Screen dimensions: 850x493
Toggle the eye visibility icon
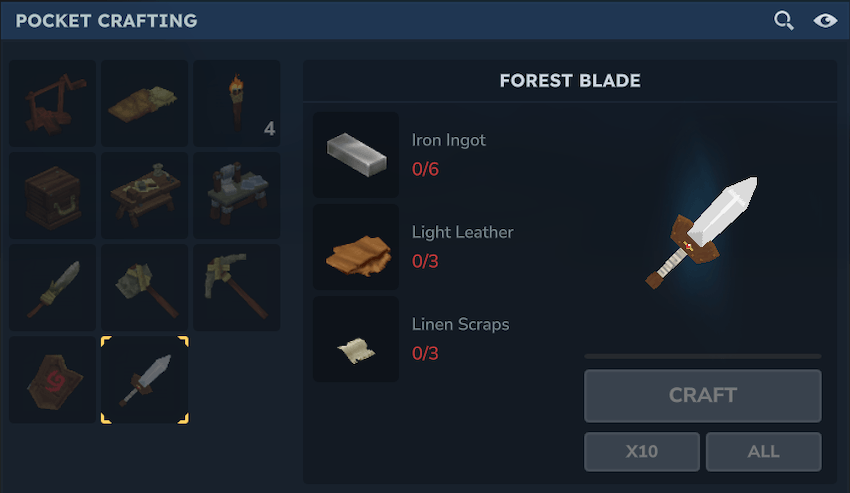click(825, 21)
